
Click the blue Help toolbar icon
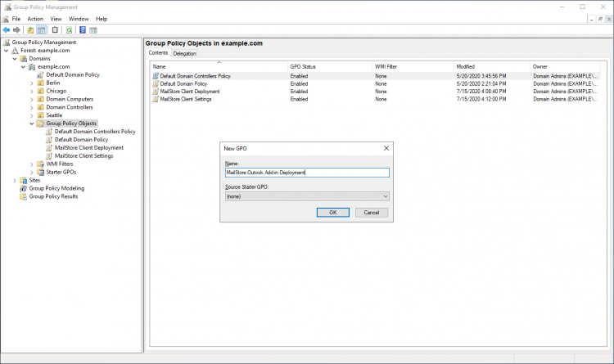[83, 30]
